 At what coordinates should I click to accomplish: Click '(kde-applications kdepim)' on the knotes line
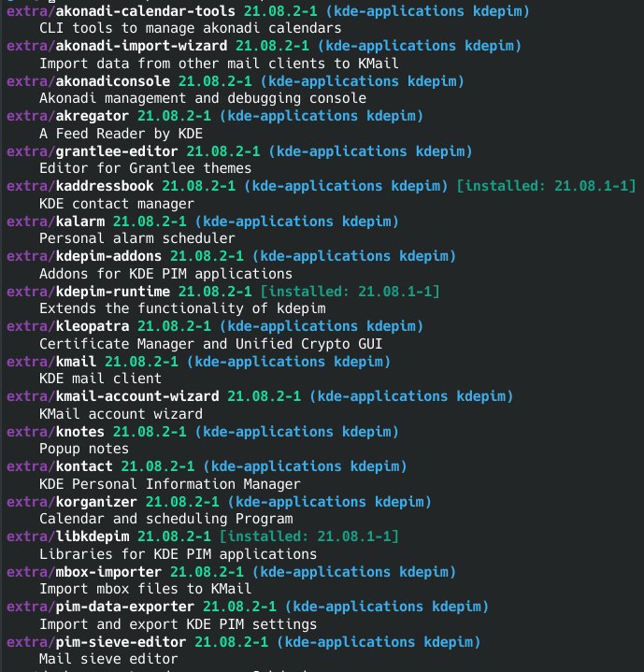pyautogui.click(x=297, y=432)
